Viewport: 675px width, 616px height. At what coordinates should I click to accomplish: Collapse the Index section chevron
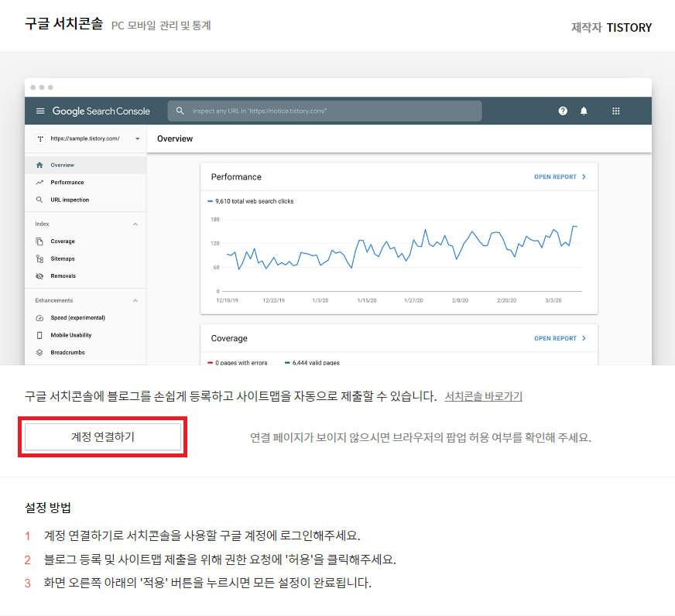135,224
